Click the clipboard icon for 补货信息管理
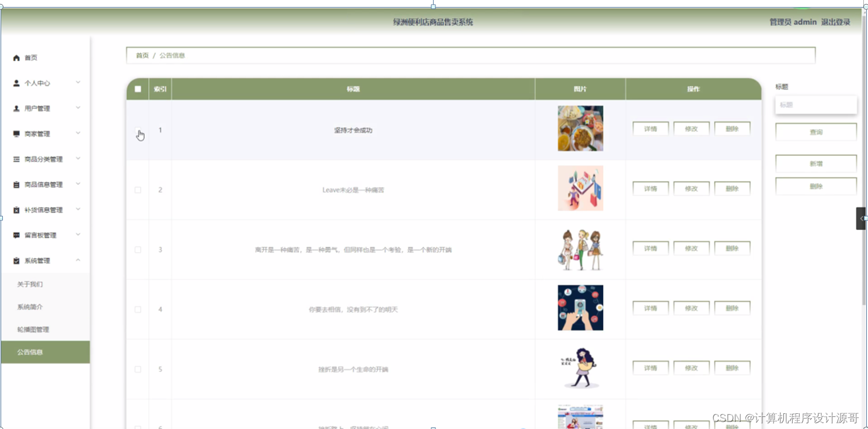 [x=16, y=210]
